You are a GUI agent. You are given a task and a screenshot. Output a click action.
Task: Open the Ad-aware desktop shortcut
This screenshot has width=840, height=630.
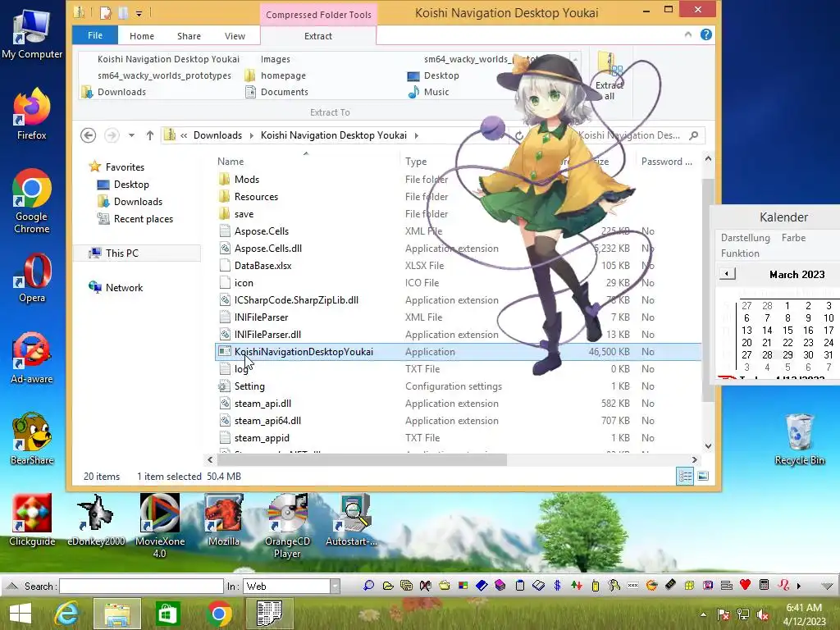click(32, 358)
